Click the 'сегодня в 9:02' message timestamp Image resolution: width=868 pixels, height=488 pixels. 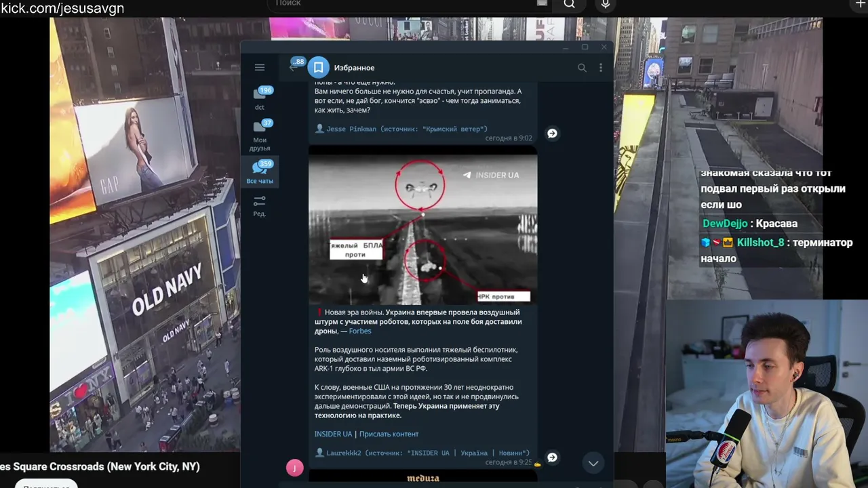(x=509, y=138)
